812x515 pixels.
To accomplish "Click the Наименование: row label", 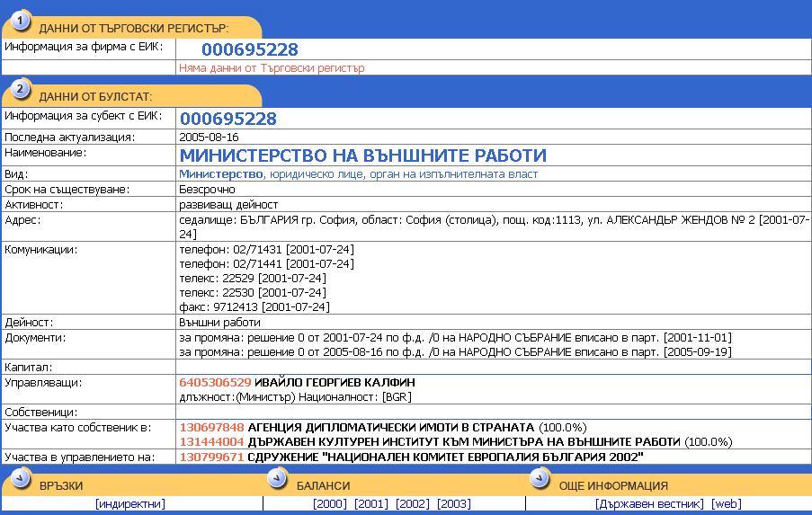I will pyautogui.click(x=46, y=153).
